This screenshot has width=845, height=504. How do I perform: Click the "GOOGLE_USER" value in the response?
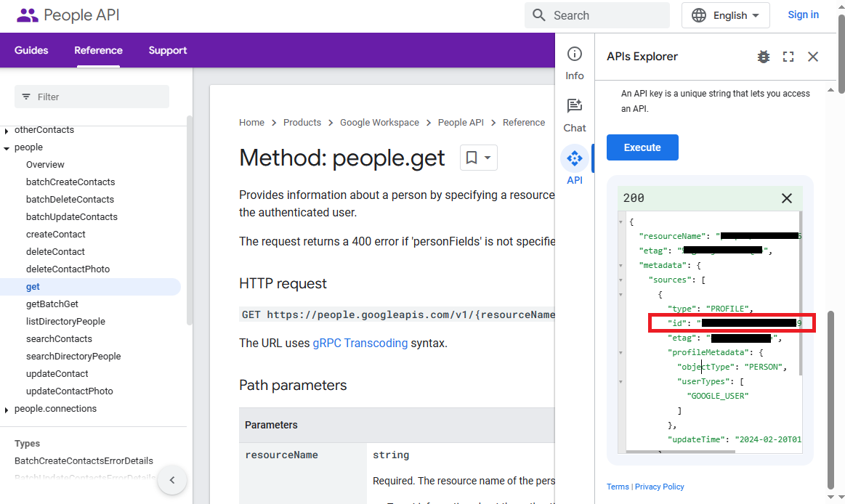[718, 396]
